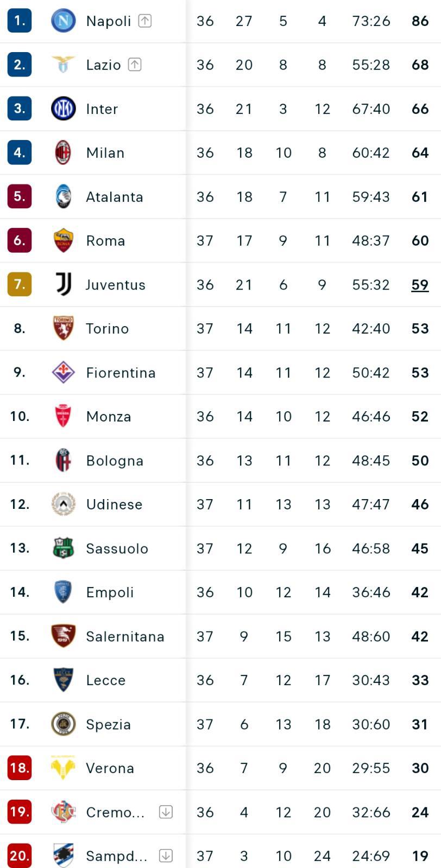Click the gold position 7 badge
This screenshot has width=441, height=868.
(x=20, y=284)
